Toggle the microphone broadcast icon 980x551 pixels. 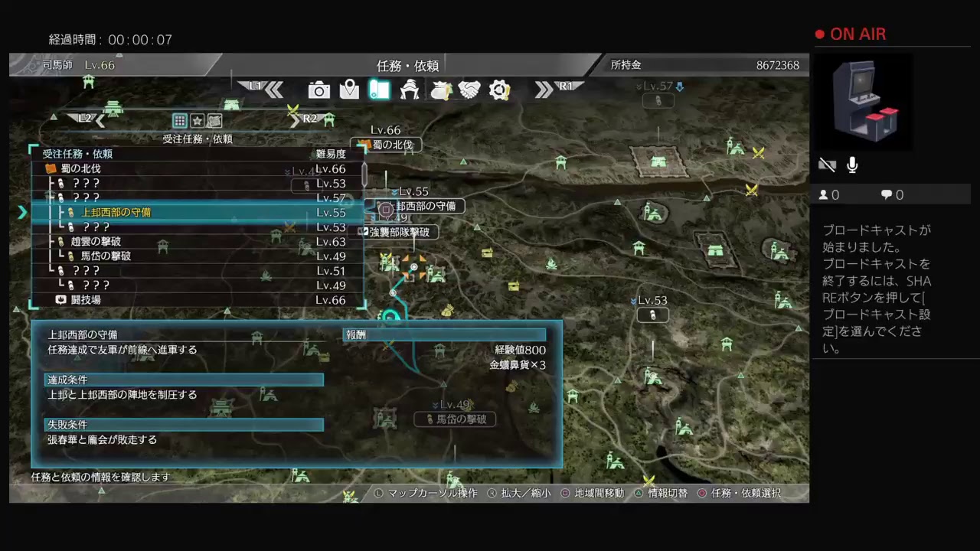[852, 165]
